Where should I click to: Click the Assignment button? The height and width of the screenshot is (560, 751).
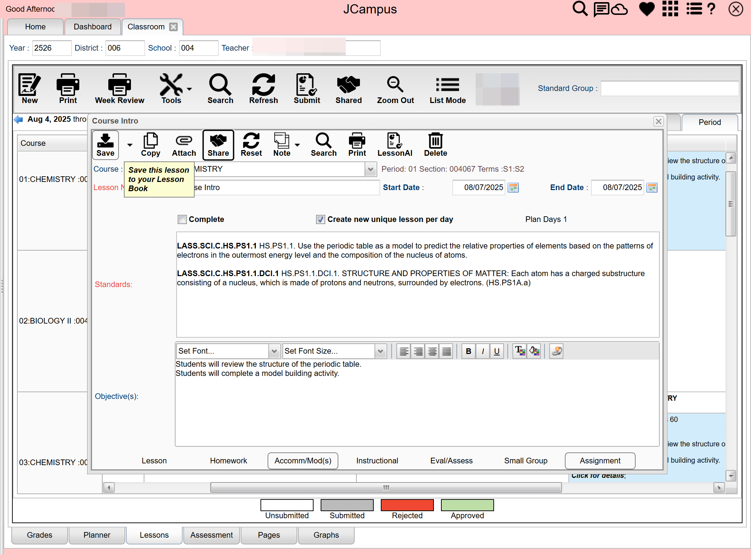[600, 461]
